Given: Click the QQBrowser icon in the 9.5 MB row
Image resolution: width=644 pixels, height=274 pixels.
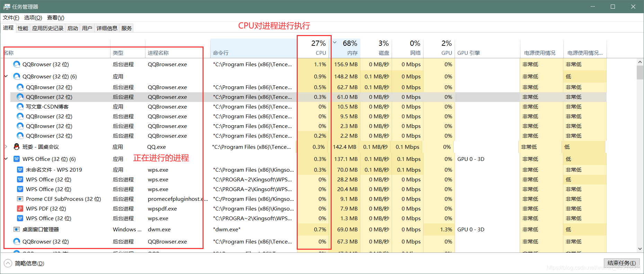Looking at the screenshot, I should coord(20,116).
